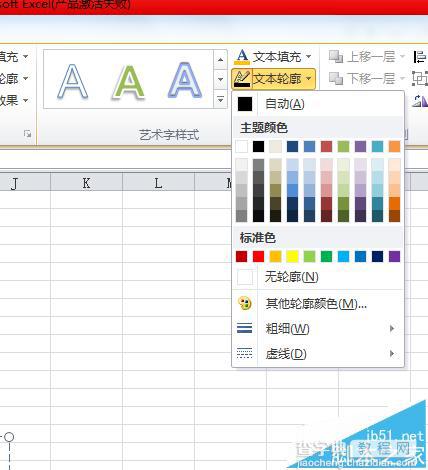Click the text fill A icon
The height and width of the screenshot is (470, 428).
coord(242,56)
